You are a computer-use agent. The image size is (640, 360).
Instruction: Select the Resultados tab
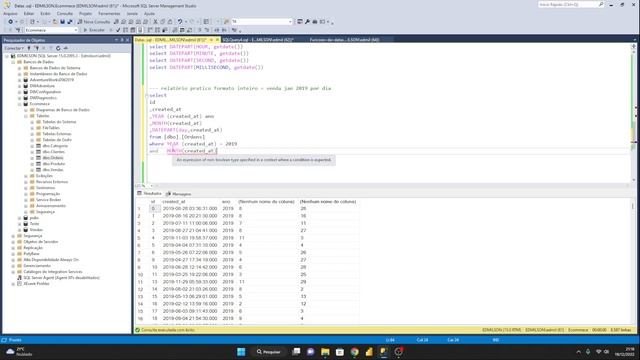(149, 193)
